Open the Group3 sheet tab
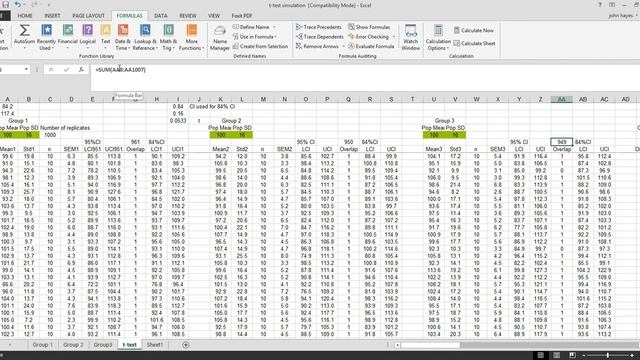Screen dimensions: 640x360 (102, 345)
